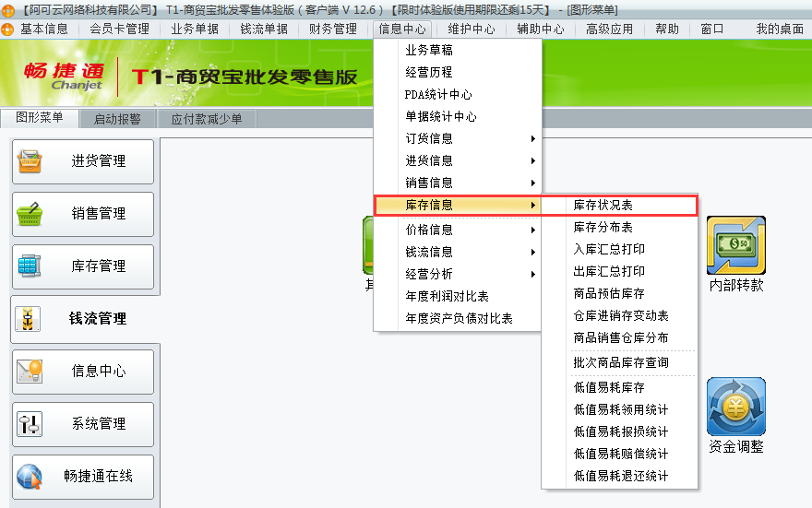Open the 系统管理 sidebar button
812x508 pixels.
coord(83,424)
